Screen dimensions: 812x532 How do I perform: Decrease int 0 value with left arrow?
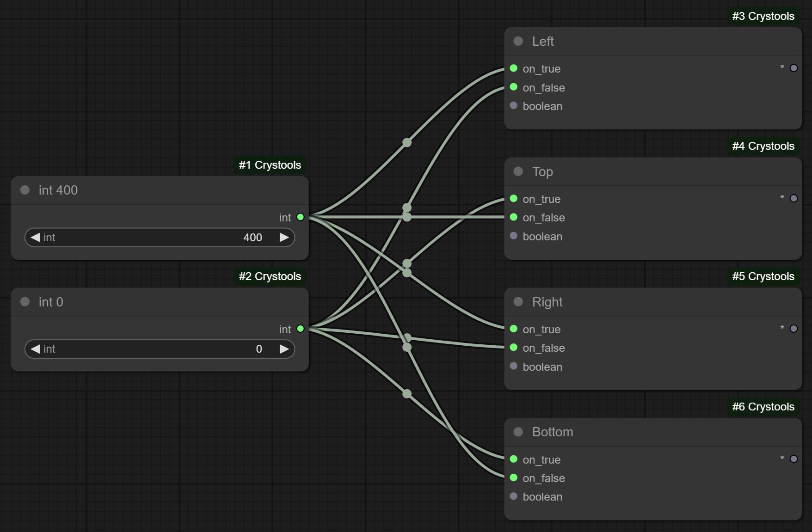tap(35, 349)
